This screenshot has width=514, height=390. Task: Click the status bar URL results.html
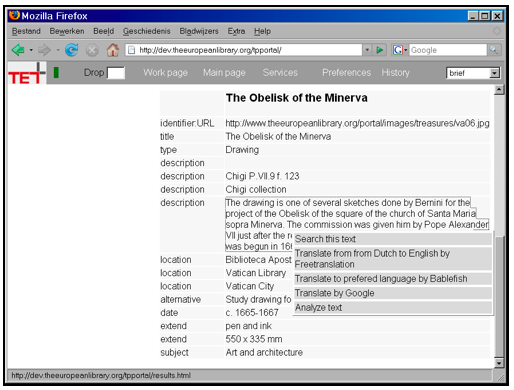coord(101,375)
